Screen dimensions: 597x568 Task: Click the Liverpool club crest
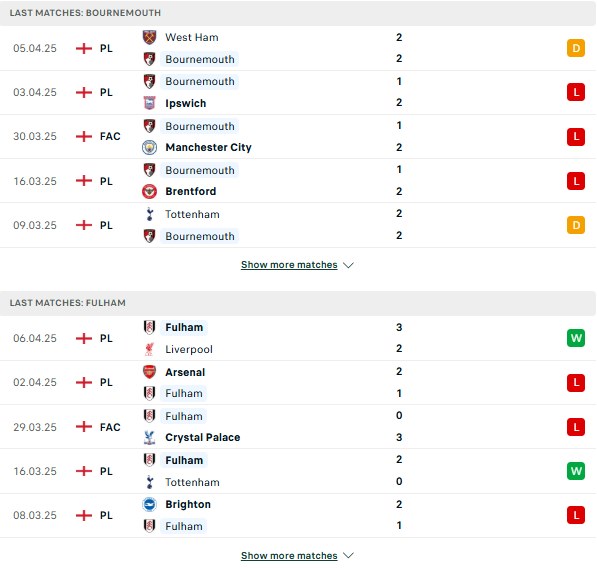tap(149, 349)
